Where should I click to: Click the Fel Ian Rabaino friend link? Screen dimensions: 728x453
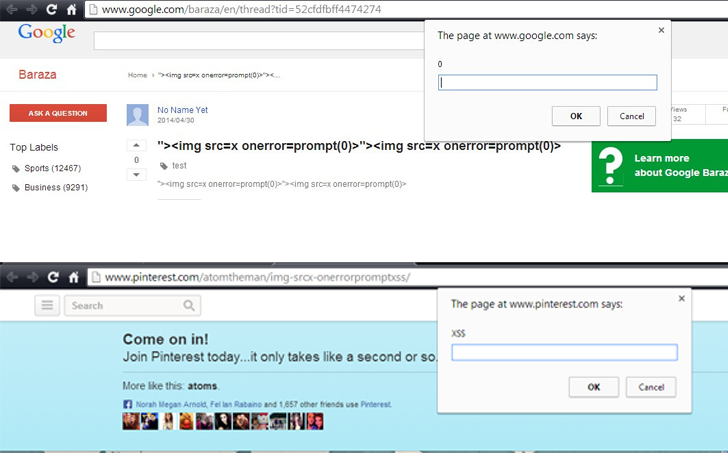236,404
